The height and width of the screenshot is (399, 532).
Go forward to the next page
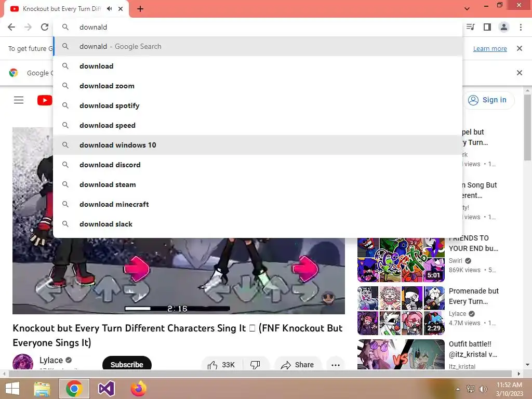pos(28,27)
